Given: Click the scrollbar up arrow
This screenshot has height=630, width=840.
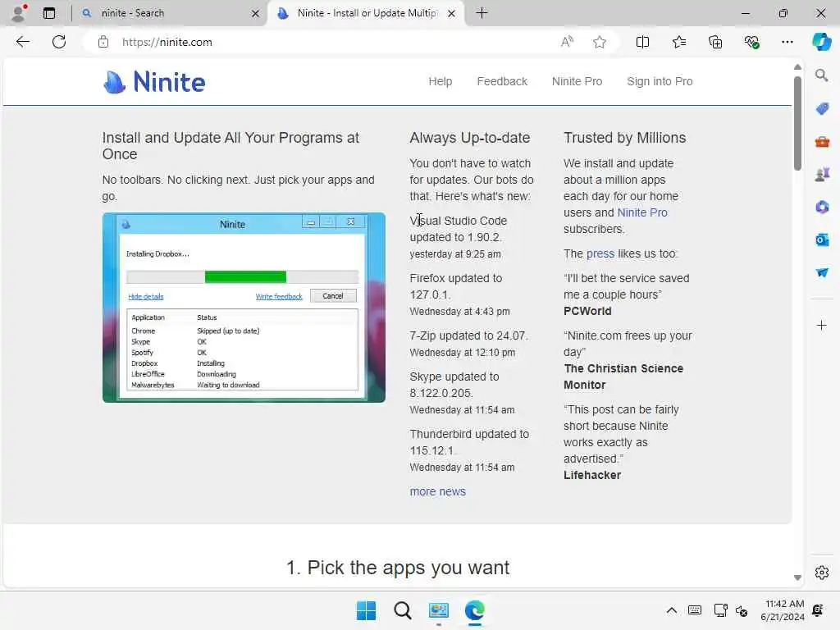Looking at the screenshot, I should point(797,67).
